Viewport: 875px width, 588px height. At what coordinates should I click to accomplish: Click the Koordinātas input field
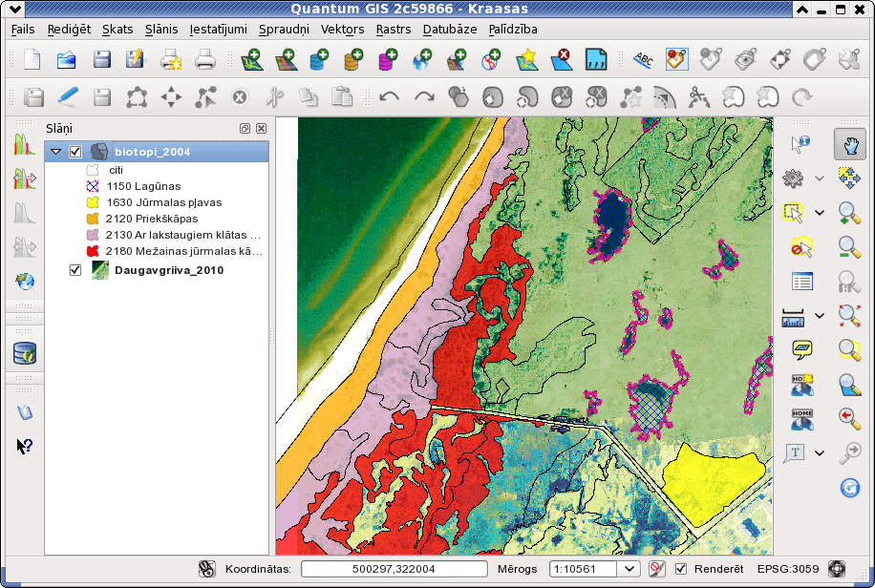[394, 569]
